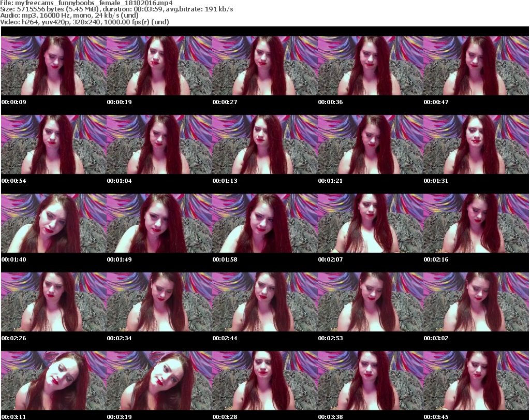Screen dimensions: 530x420
Task: Select the thumbnail frame at 00:01:58
Action: [265, 224]
